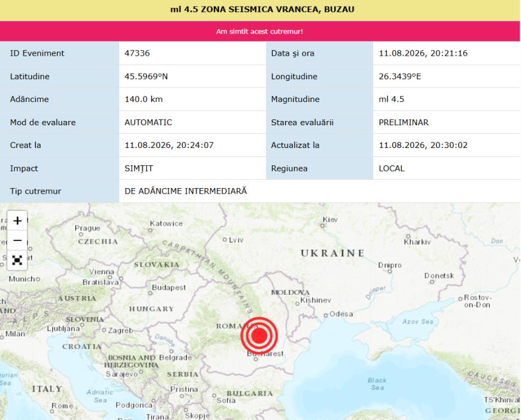
Task: Click Kishinev on the map
Action: tap(316, 300)
